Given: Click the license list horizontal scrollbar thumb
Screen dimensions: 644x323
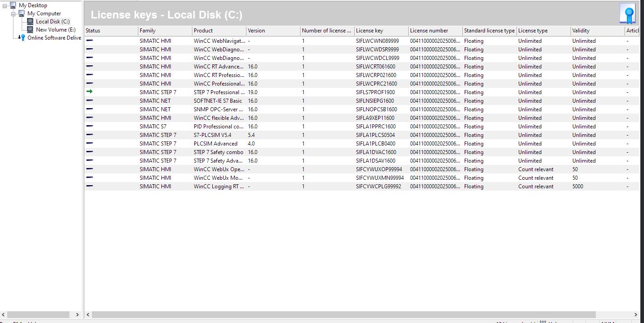Looking at the screenshot, I should (x=344, y=314).
